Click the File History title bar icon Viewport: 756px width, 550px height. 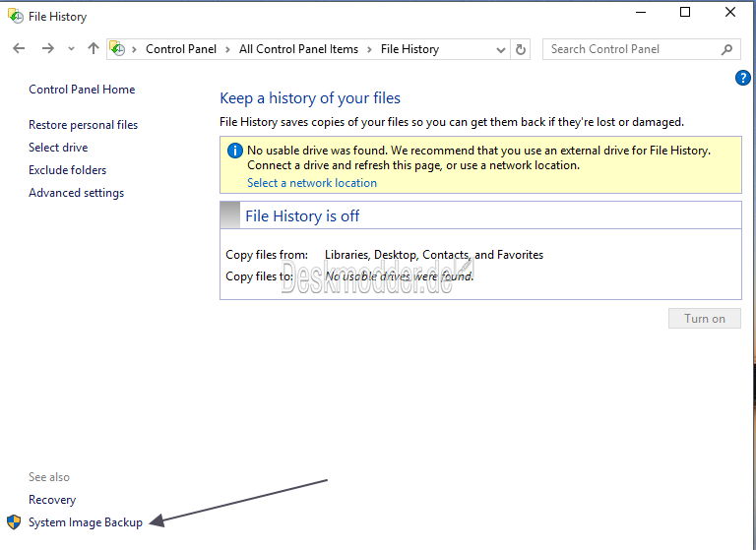[16, 16]
